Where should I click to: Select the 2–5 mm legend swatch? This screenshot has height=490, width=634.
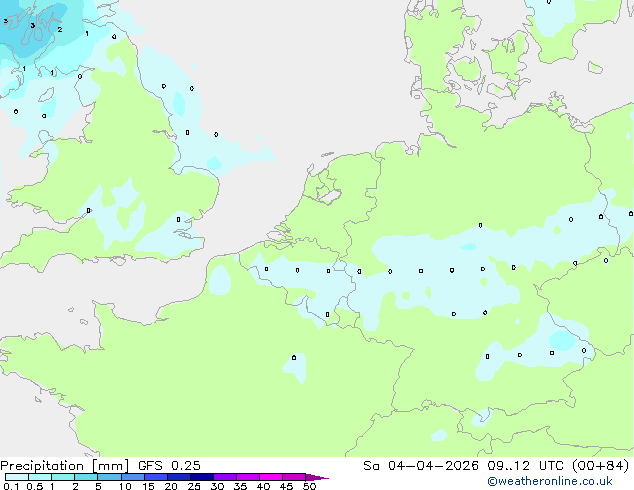[86, 477]
